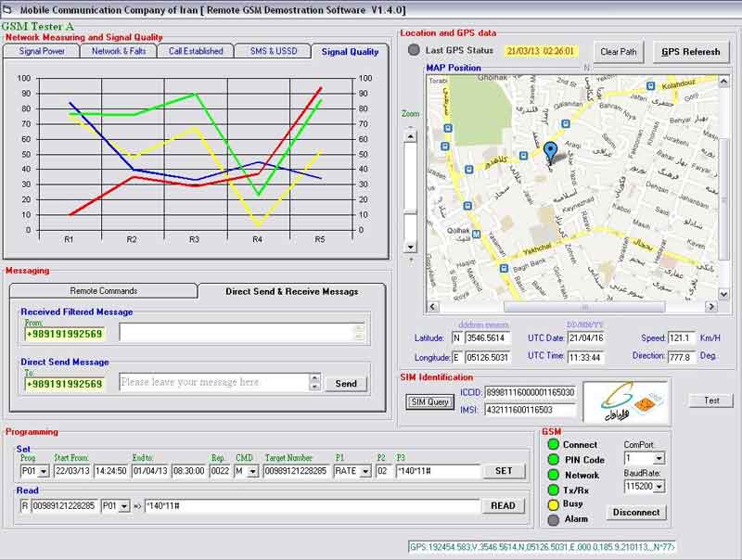Click the blue map location pin
Screen dimensions: 742x560
(x=550, y=153)
